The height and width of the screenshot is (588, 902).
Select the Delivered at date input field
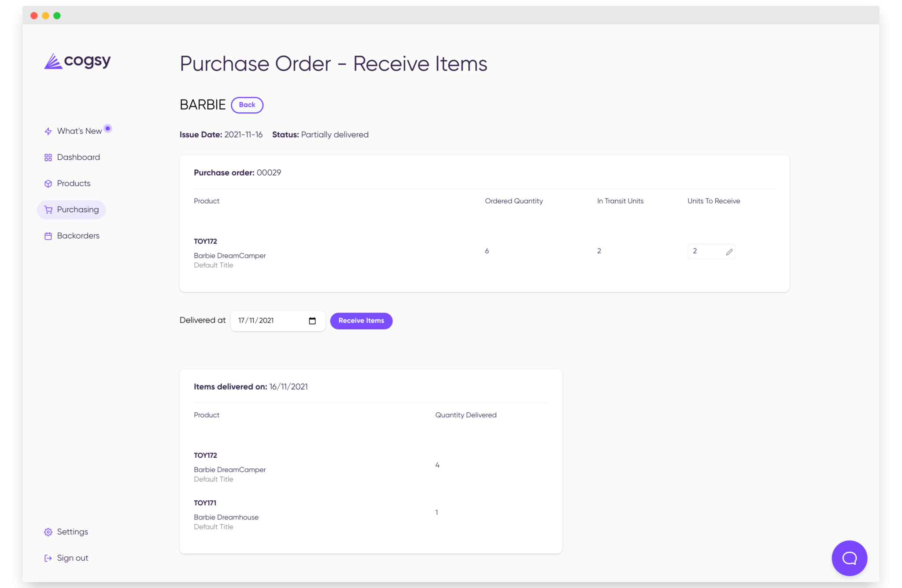(276, 320)
